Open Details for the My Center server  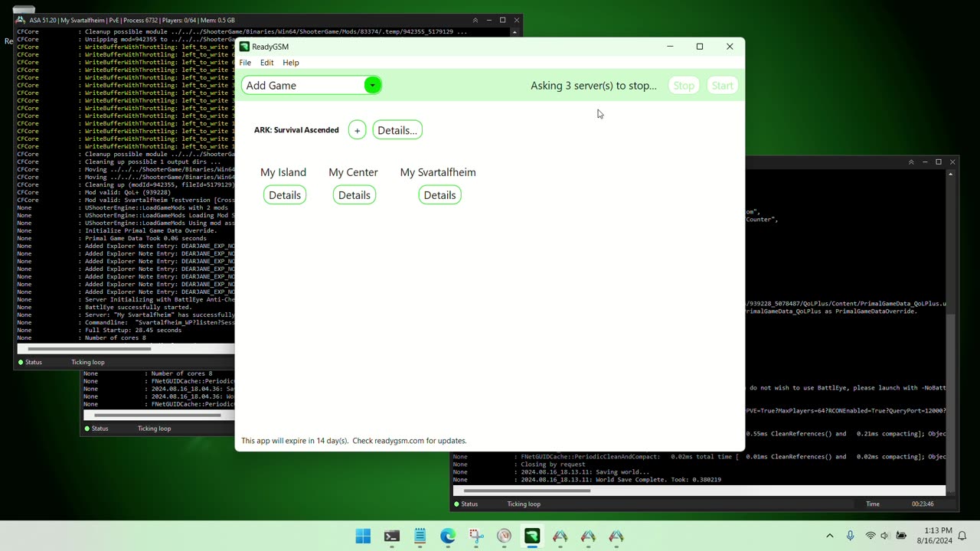pyautogui.click(x=354, y=195)
